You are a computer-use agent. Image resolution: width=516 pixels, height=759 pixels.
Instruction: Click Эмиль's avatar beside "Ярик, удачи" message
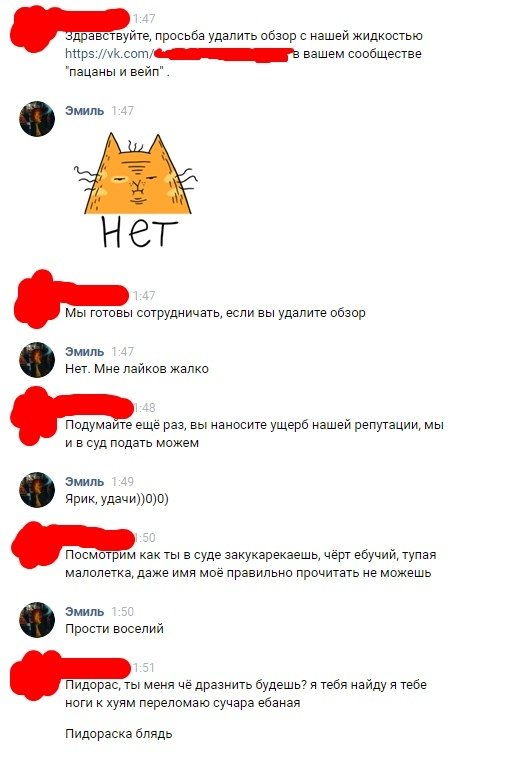pyautogui.click(x=37, y=490)
